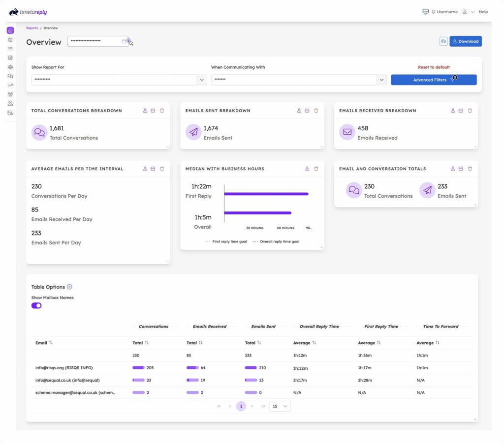
Task: Click the calendar icon in the date field
Action: [124, 42]
